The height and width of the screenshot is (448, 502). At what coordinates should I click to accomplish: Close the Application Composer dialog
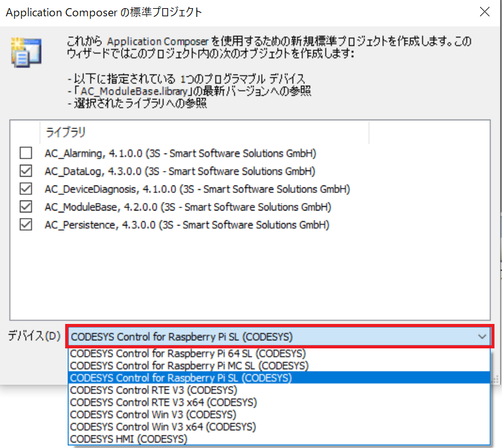[x=484, y=13]
